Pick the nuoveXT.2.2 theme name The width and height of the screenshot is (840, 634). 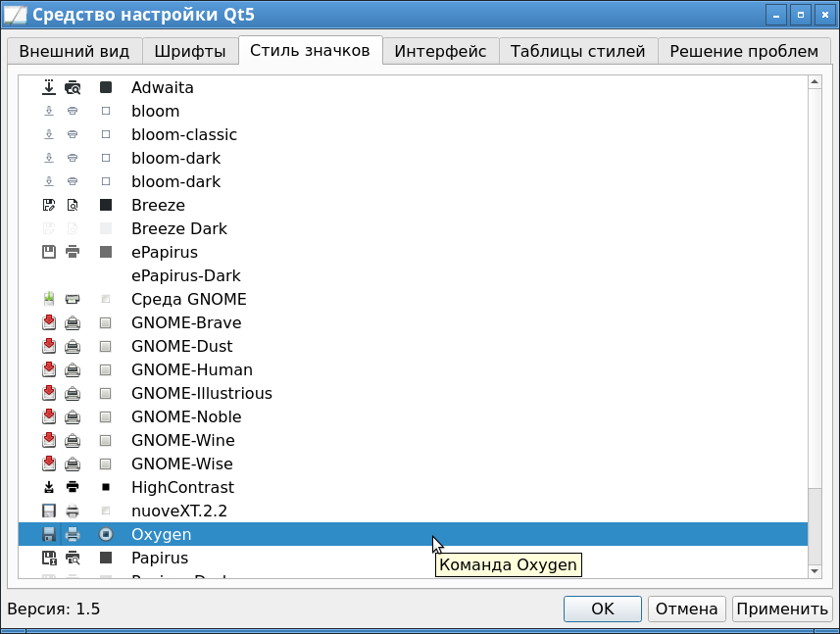click(x=179, y=511)
